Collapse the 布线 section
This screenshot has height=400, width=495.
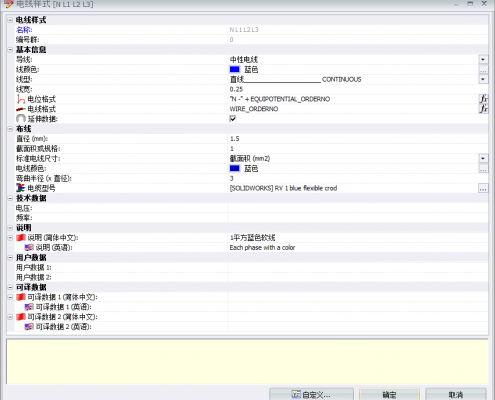click(x=10, y=129)
